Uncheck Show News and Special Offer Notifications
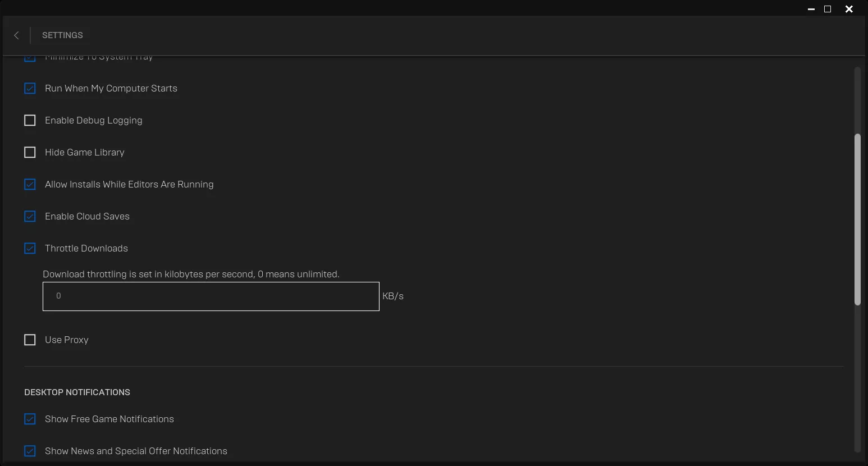Screen dimensions: 868x466 pyautogui.click(x=30, y=451)
